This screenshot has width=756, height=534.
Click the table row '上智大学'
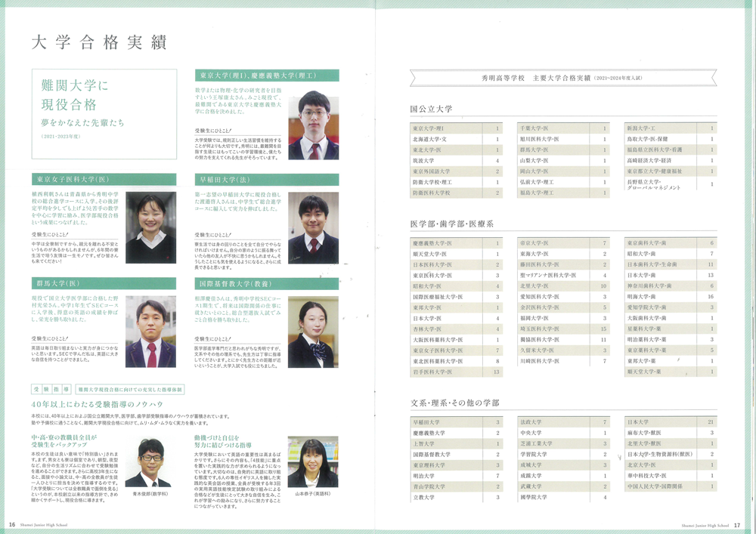click(x=456, y=443)
